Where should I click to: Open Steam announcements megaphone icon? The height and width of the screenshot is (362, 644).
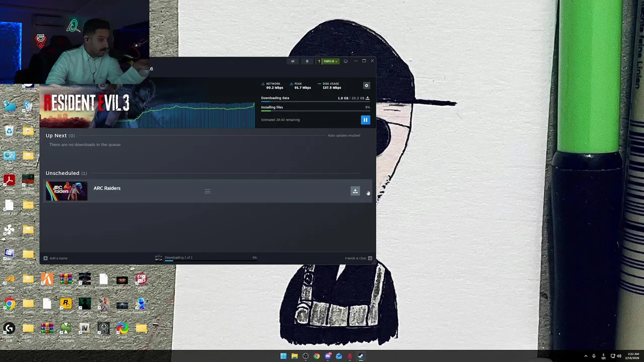[292, 61]
